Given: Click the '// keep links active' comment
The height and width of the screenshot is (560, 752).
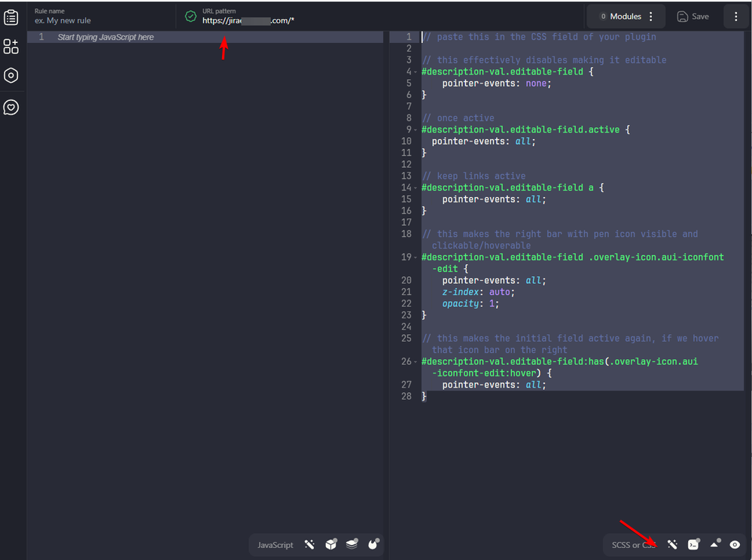Looking at the screenshot, I should click(x=473, y=176).
